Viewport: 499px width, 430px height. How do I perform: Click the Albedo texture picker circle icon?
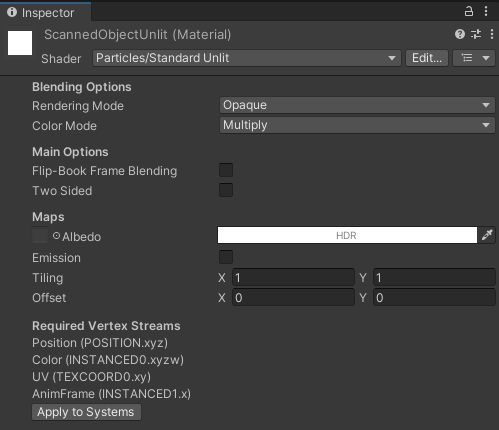[56, 236]
